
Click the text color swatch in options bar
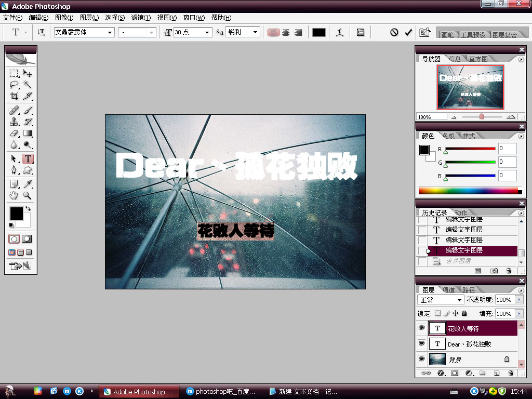pyautogui.click(x=318, y=32)
